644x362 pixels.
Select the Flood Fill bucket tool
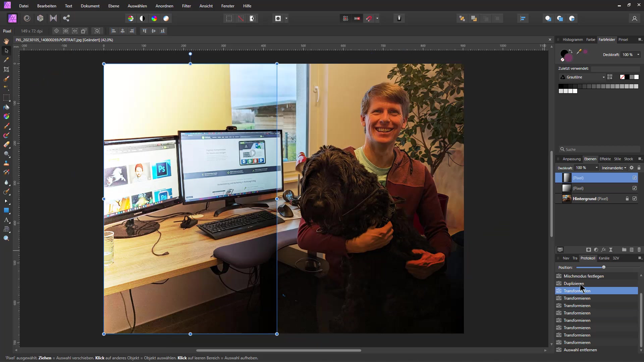pyautogui.click(x=6, y=107)
